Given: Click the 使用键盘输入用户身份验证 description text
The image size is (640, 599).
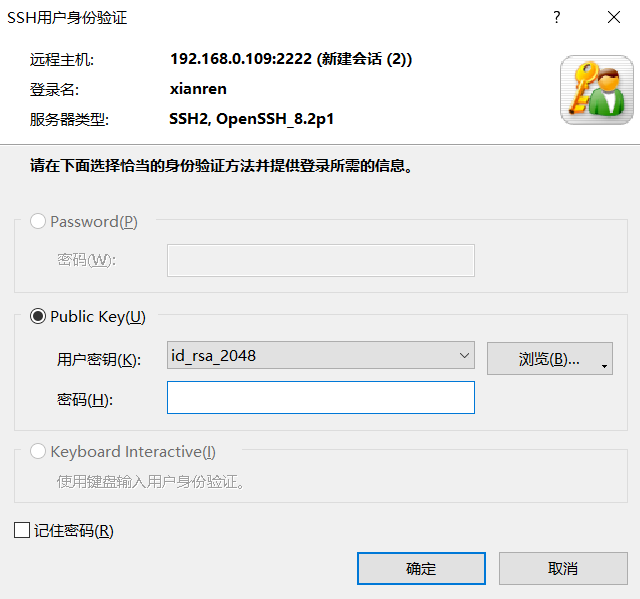Looking at the screenshot, I should click(150, 482).
